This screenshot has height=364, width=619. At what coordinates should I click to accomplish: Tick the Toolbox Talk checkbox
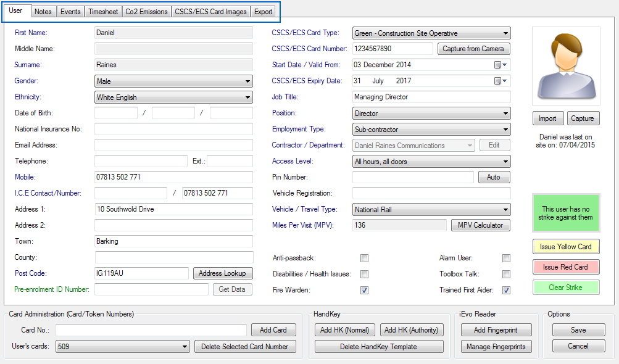pyautogui.click(x=506, y=274)
